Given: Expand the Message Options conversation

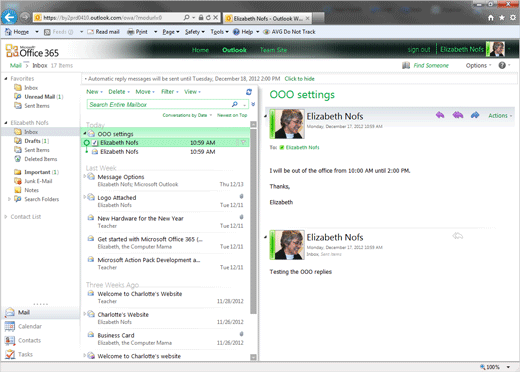Looking at the screenshot, I should pyautogui.click(x=85, y=176).
